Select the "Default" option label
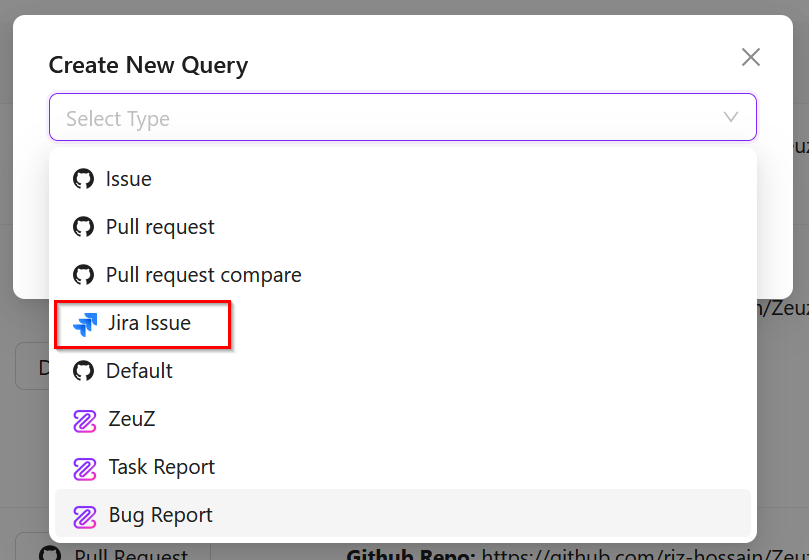Viewport: 809px width, 560px height. (139, 371)
